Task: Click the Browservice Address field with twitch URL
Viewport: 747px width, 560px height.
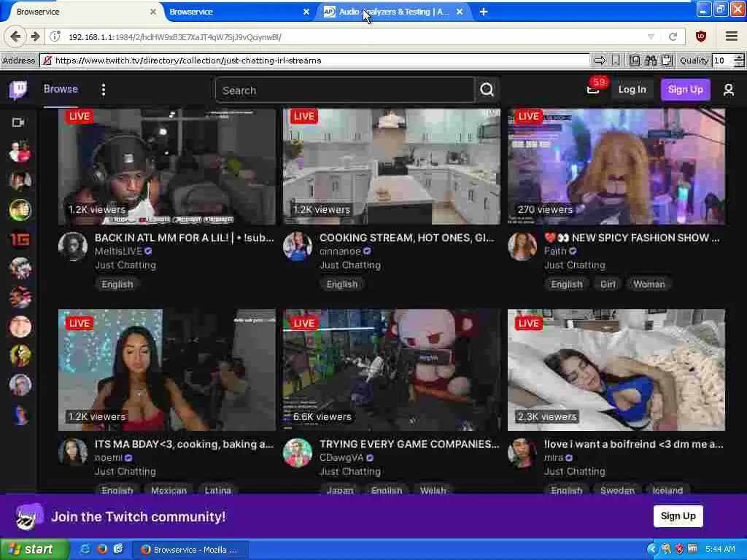Action: [x=314, y=61]
